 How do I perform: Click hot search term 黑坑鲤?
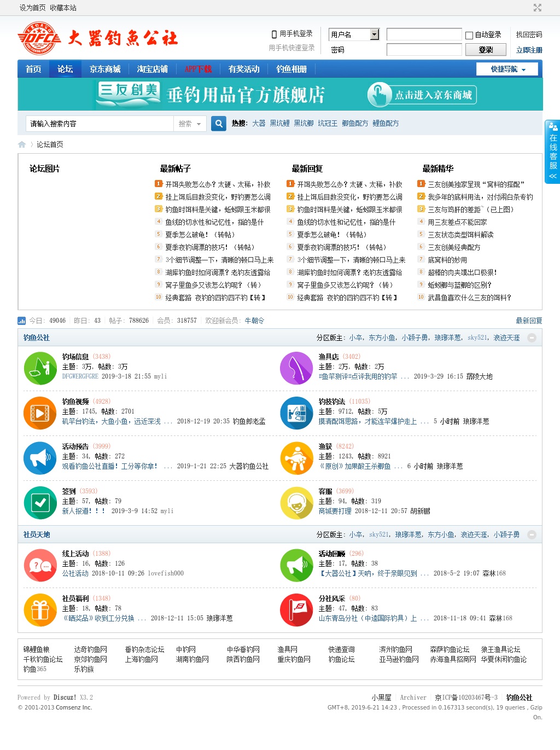click(x=279, y=124)
